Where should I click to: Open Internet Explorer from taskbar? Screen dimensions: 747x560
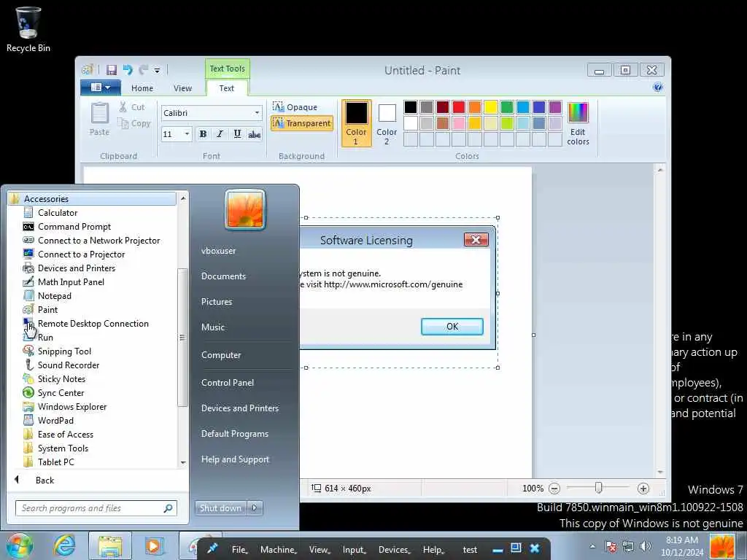coord(64,545)
